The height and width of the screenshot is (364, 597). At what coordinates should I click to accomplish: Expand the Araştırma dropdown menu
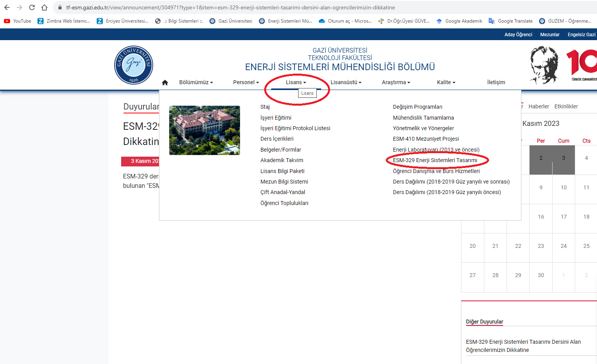click(x=396, y=82)
